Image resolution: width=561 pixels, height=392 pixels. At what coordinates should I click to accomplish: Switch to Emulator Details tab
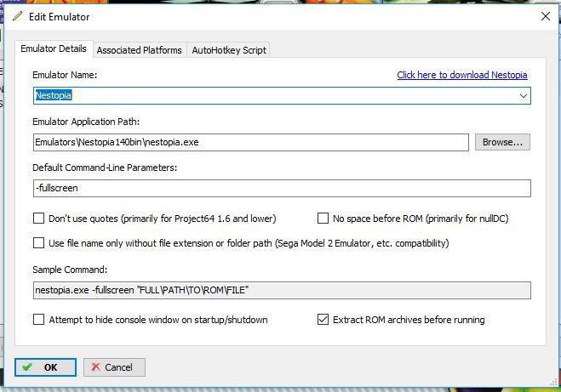pyautogui.click(x=54, y=48)
